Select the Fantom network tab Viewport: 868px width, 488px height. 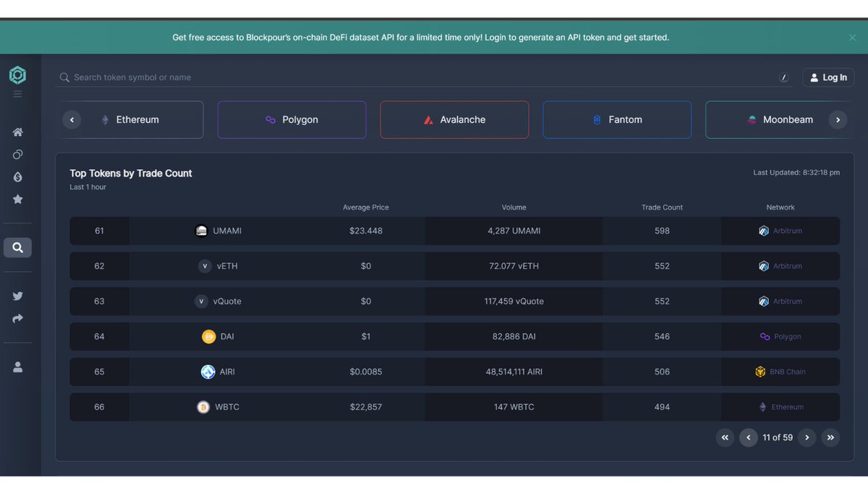(617, 119)
